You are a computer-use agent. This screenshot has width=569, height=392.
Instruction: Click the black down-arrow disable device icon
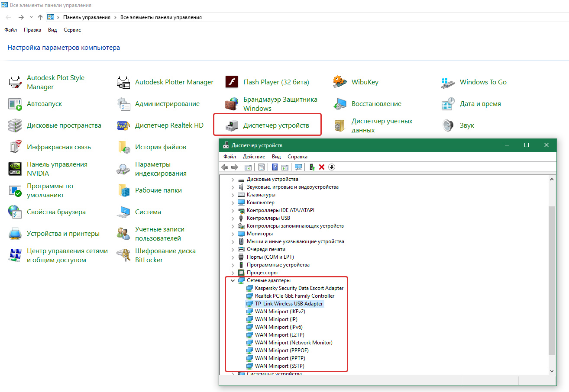[332, 167]
